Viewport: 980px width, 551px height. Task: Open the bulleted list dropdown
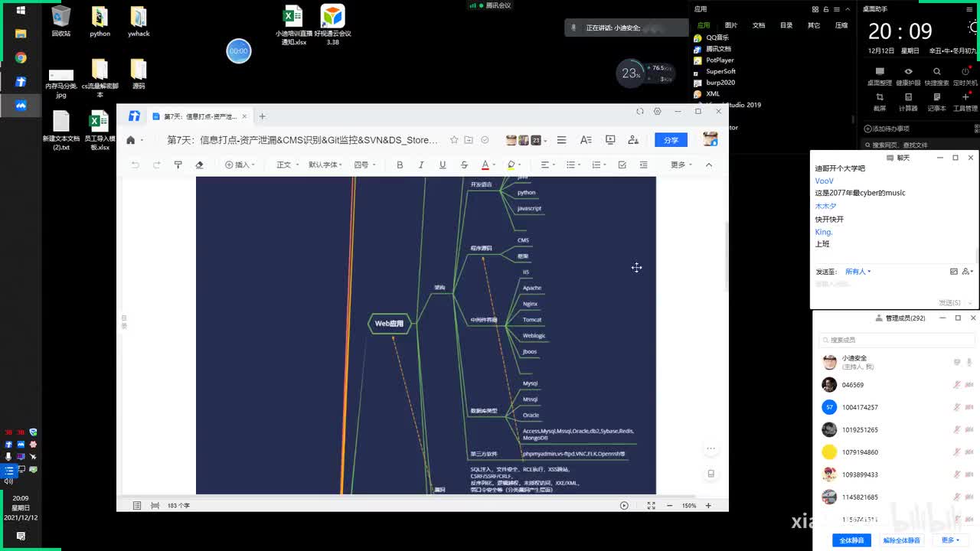point(573,165)
